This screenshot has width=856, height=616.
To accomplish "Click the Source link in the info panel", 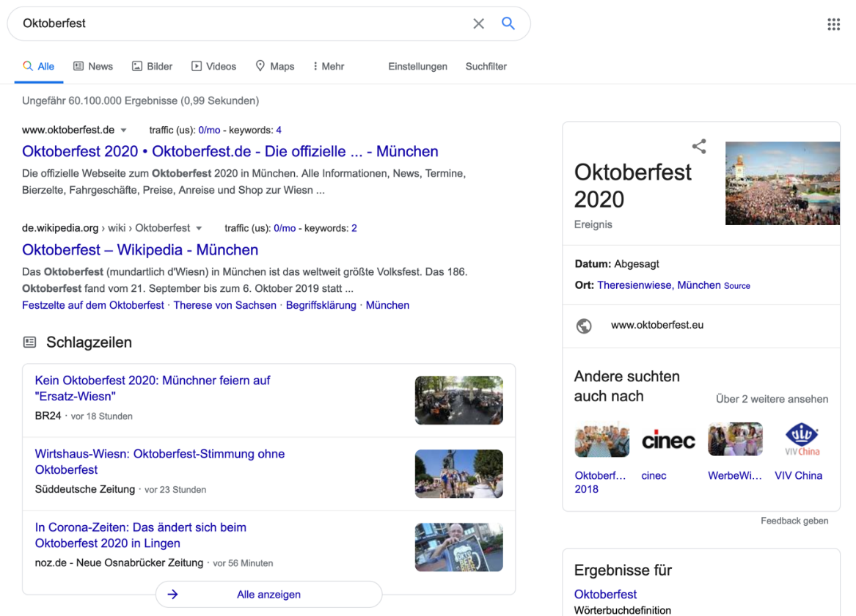I will (x=737, y=286).
